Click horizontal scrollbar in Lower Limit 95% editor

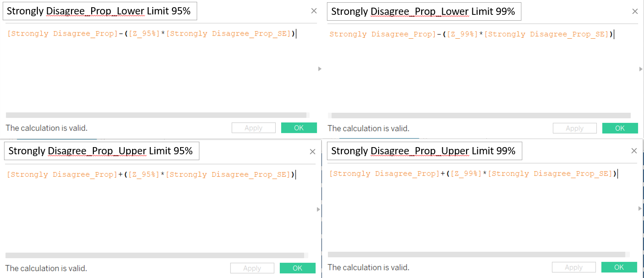[156, 115]
